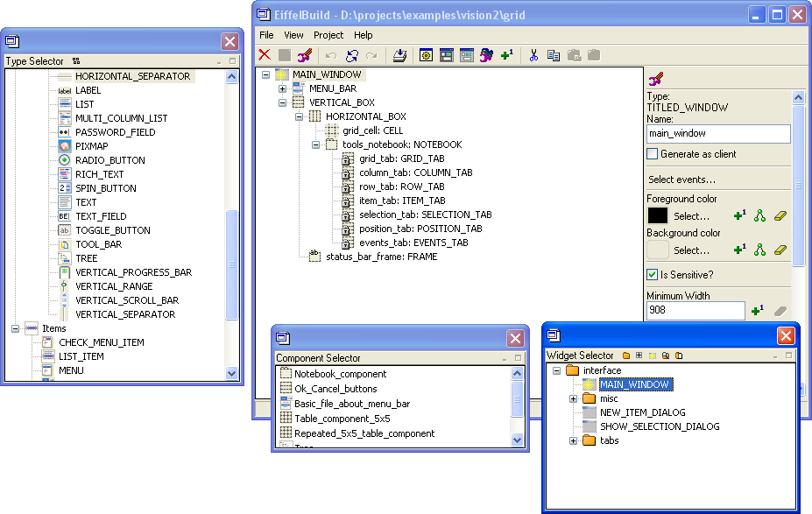The width and height of the screenshot is (812, 514).
Task: Click eraser icon beside Foreground color
Action: [782, 215]
